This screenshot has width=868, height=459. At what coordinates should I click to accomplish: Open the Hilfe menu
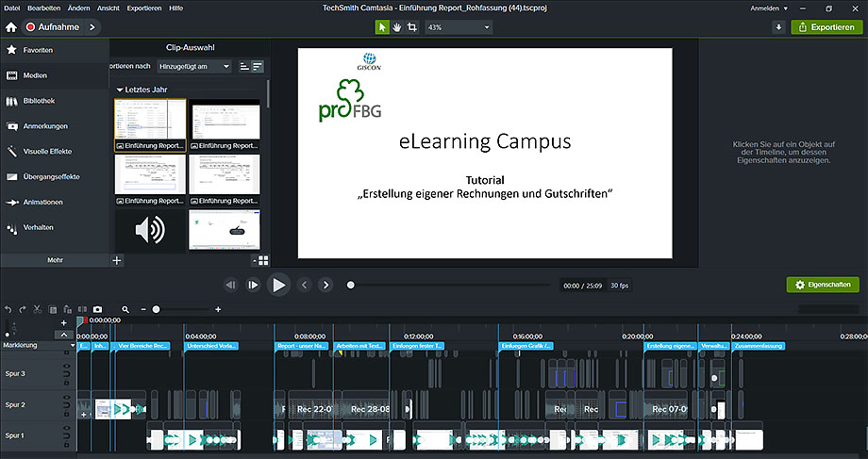coord(176,8)
